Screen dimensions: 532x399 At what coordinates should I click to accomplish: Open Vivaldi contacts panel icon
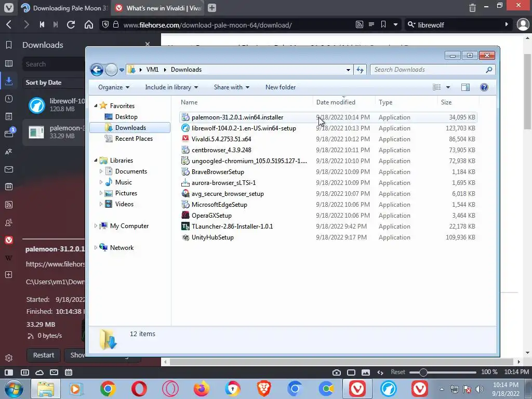click(x=9, y=222)
